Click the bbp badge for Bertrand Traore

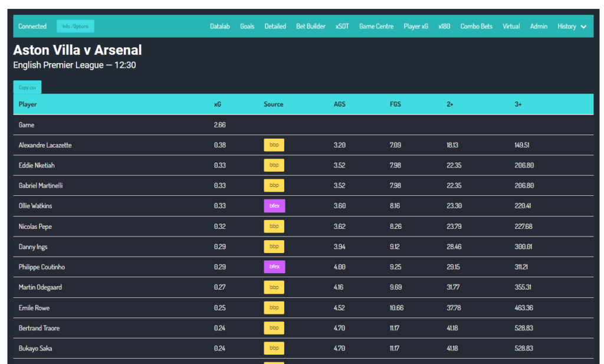tap(274, 328)
